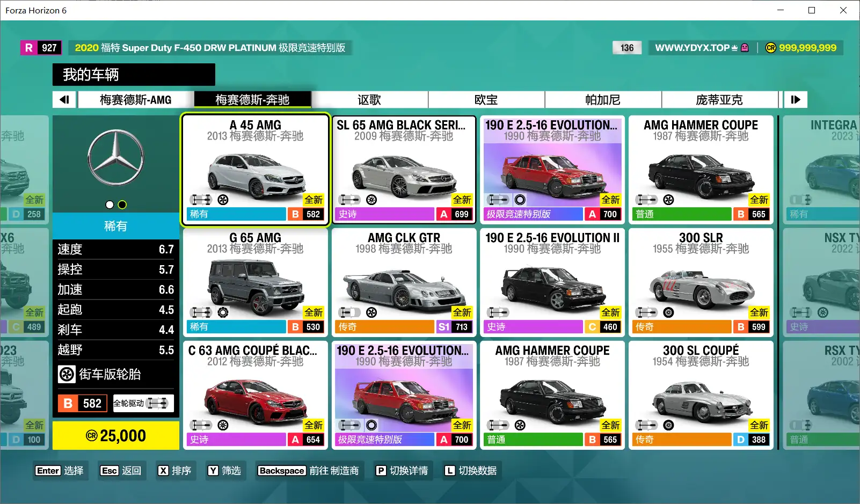This screenshot has height=504, width=860.
Task: Click the tire icon on the 300 SL Coupé card
Action: [668, 425]
